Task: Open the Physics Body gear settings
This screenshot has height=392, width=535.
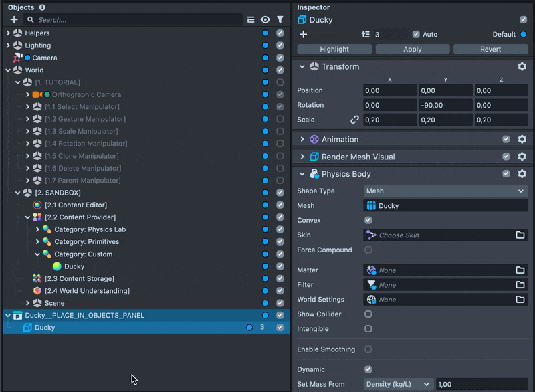Action: pyautogui.click(x=522, y=174)
